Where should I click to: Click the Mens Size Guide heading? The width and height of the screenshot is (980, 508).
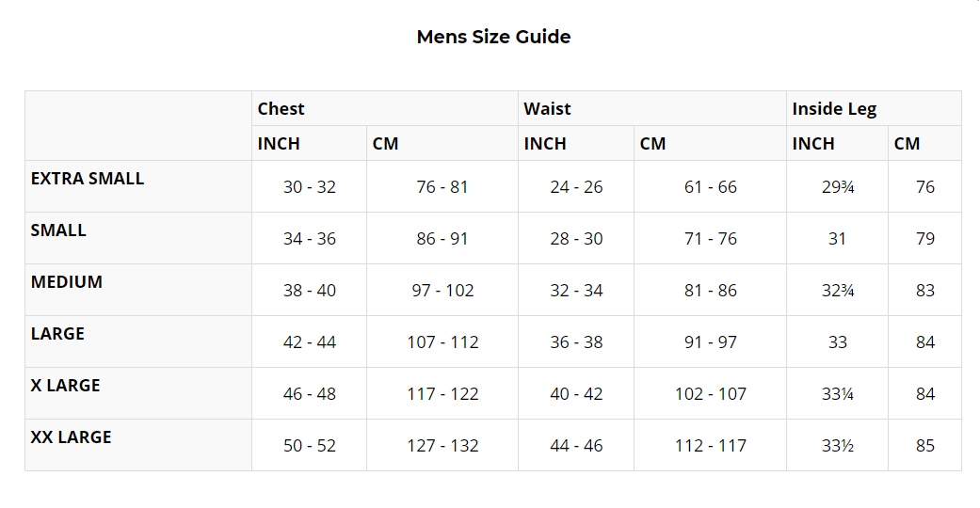pos(493,38)
